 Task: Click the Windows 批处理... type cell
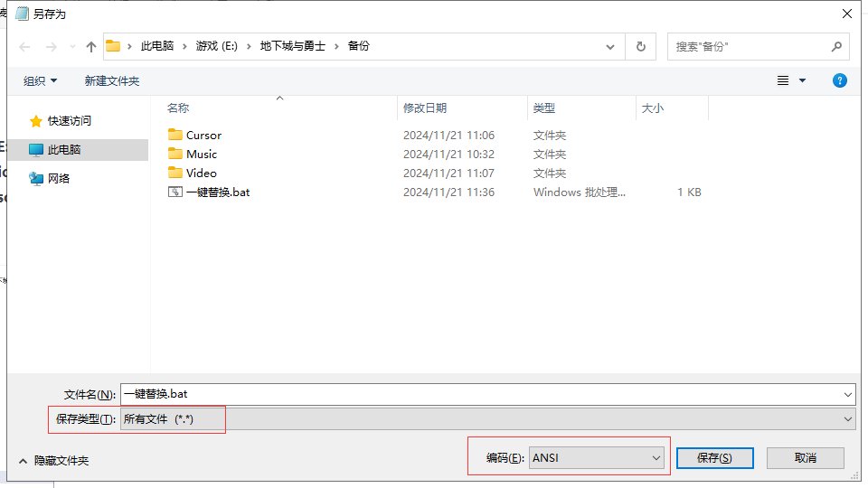coord(579,192)
